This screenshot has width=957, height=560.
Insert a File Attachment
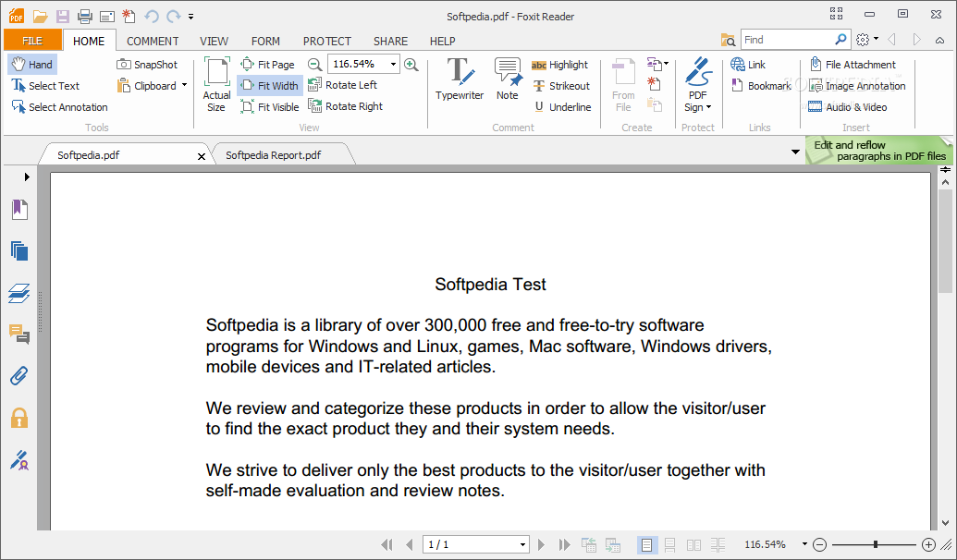point(853,65)
